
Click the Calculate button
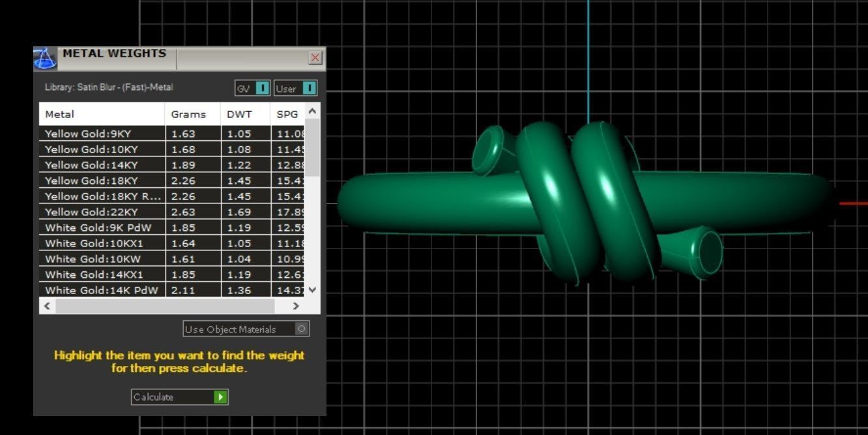[179, 397]
